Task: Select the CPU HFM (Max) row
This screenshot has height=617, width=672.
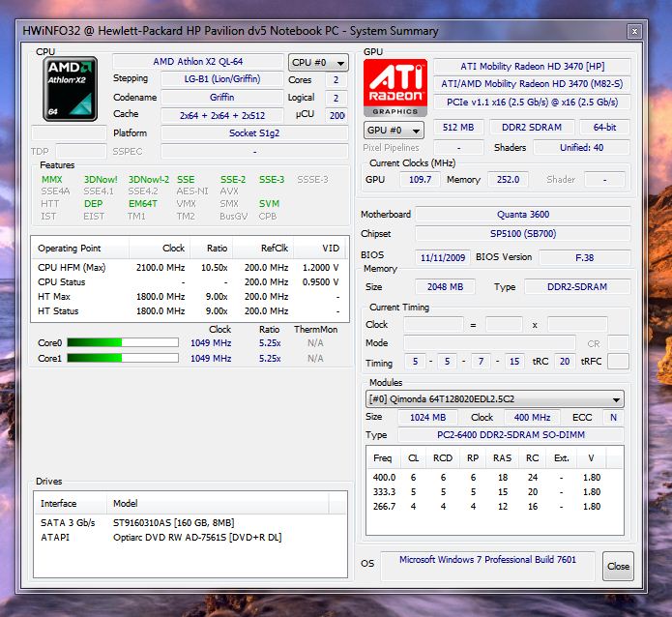Action: (189, 268)
